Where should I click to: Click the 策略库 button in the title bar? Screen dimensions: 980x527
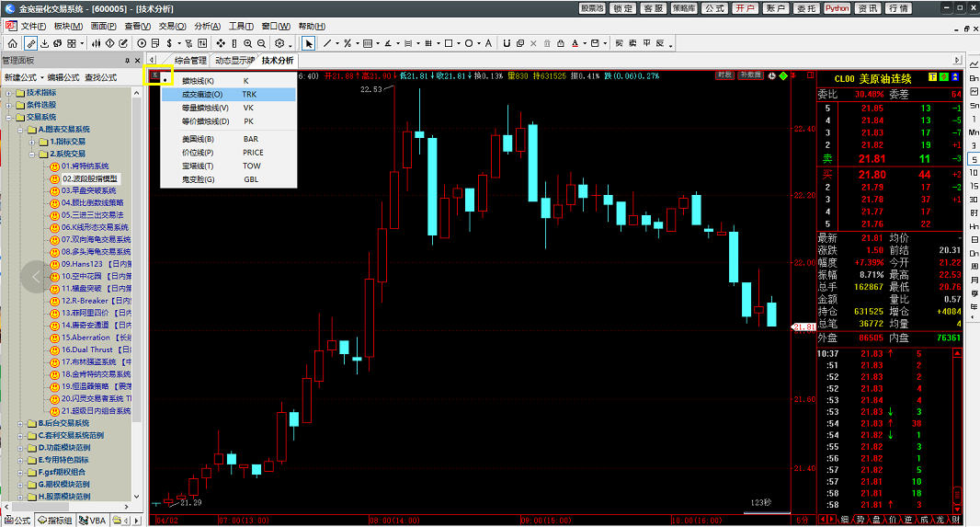(x=684, y=8)
